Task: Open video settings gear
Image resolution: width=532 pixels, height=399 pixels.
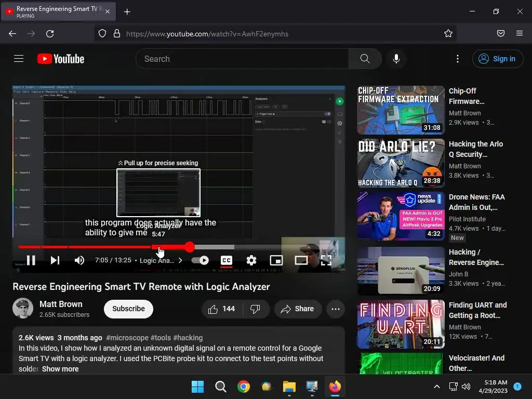Action: [x=251, y=260]
